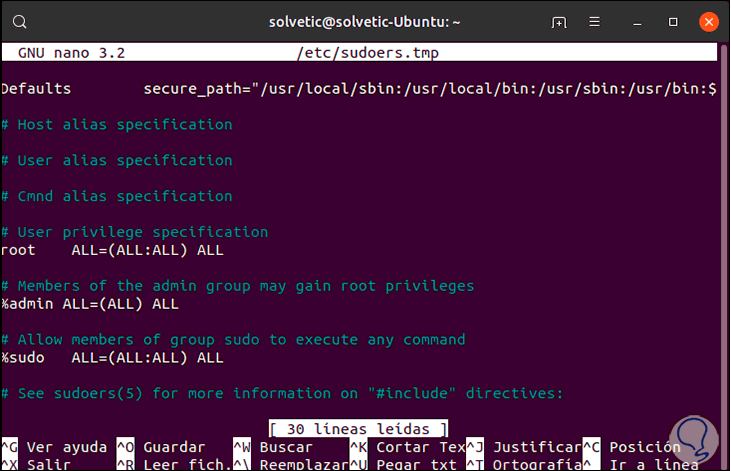The width and height of the screenshot is (731, 471).
Task: Click the ^J Justificar shortcut
Action: 525,447
